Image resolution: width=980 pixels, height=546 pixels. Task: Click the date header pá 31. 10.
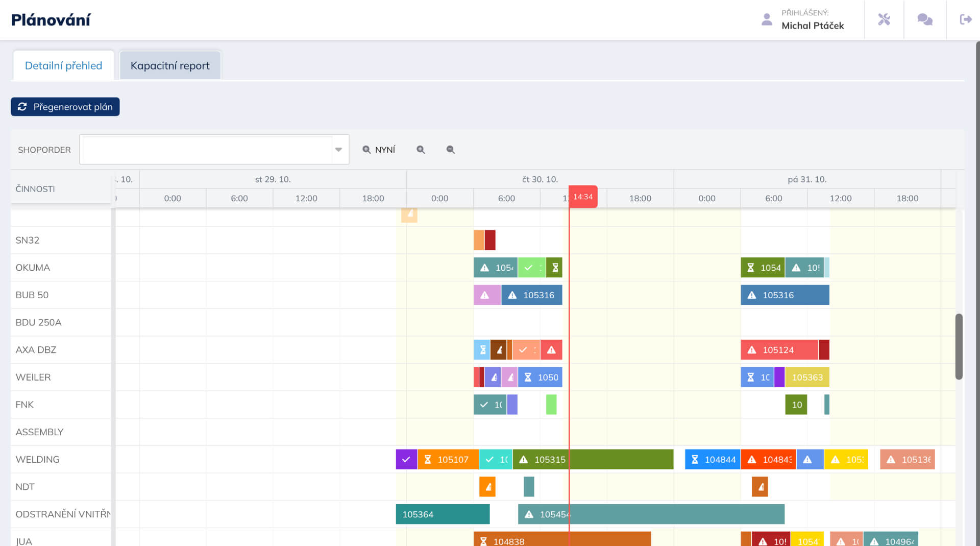pos(807,179)
